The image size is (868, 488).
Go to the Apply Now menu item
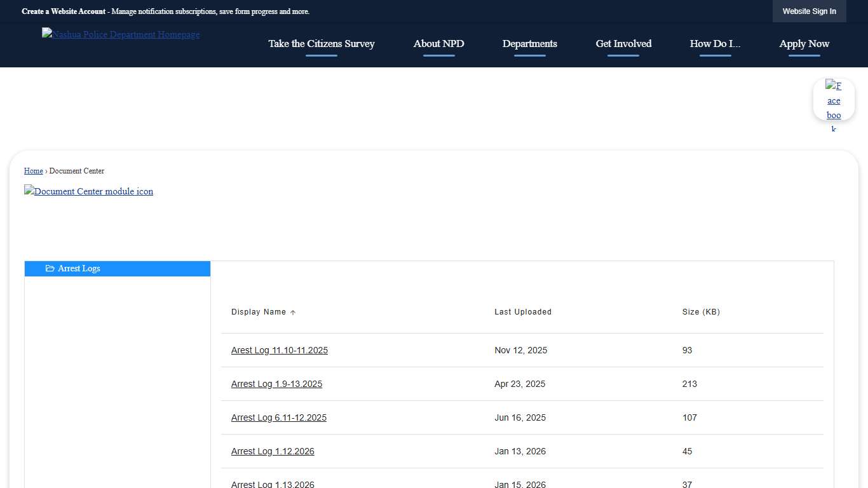804,44
